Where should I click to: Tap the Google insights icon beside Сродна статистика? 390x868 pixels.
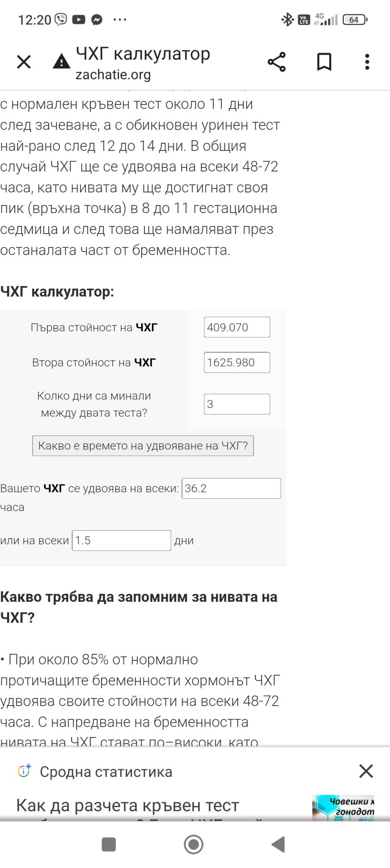[24, 771]
